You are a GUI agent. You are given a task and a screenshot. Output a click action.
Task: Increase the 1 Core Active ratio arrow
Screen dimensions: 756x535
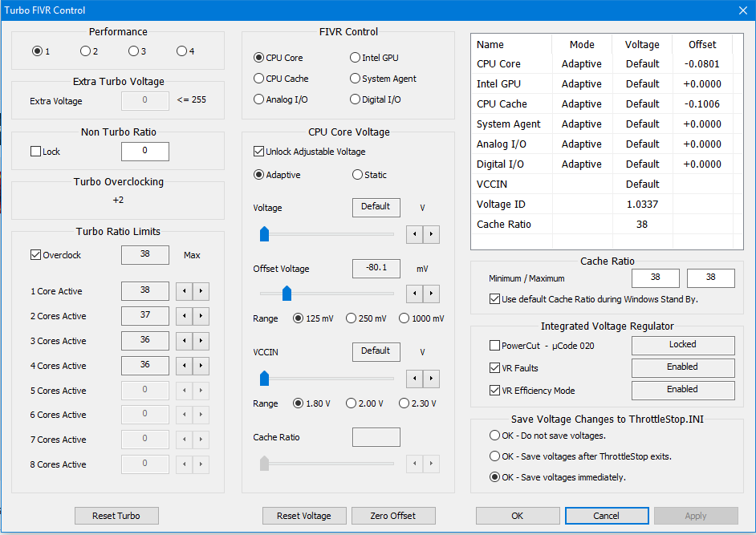201,291
